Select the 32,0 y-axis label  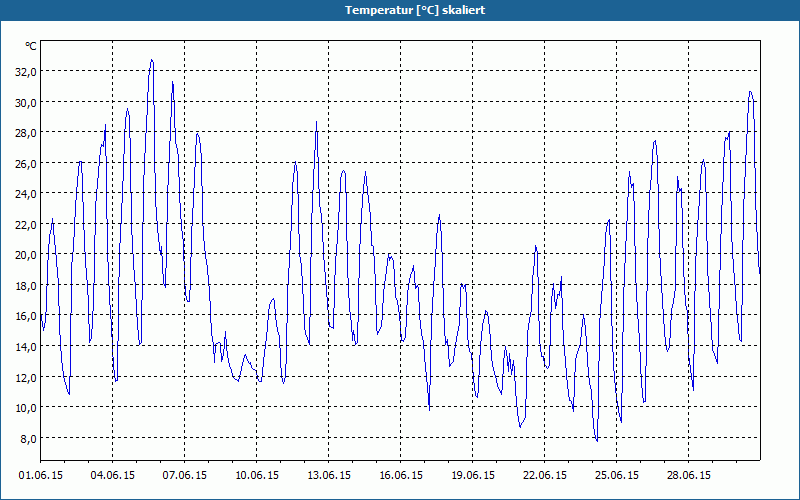[26, 71]
